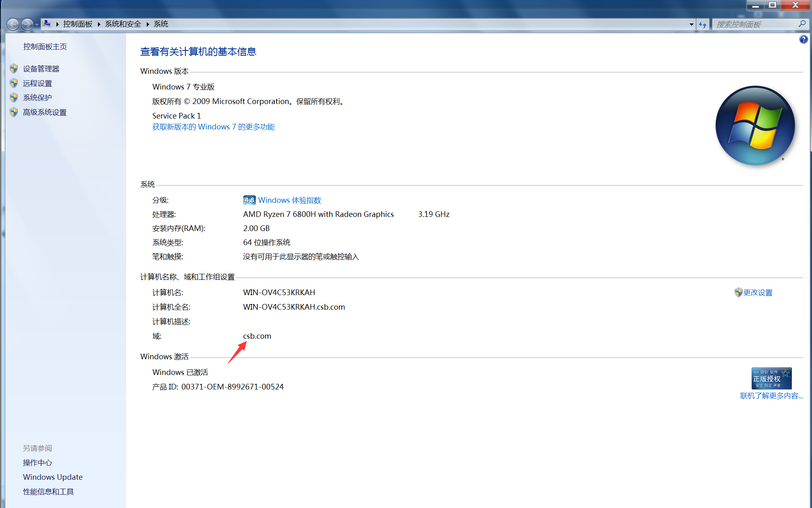Select 系统和安全 breadcrumb segment

(x=123, y=24)
